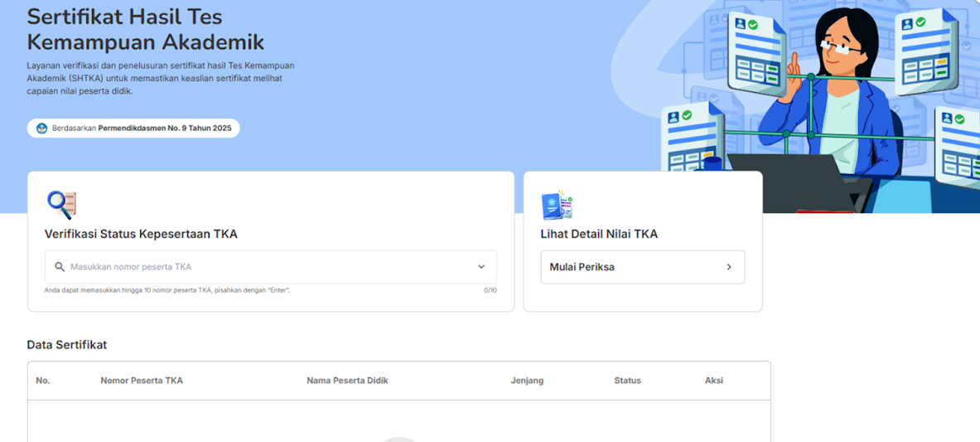This screenshot has width=980, height=442.
Task: Click the Sertifikat Hasil Tes Kemampuan Akademik title
Action: pyautogui.click(x=145, y=29)
